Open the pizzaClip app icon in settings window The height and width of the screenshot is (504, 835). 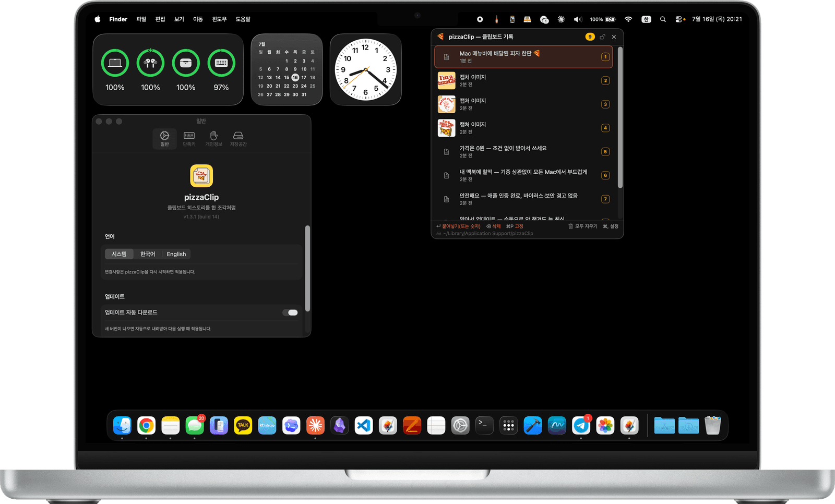pyautogui.click(x=201, y=176)
